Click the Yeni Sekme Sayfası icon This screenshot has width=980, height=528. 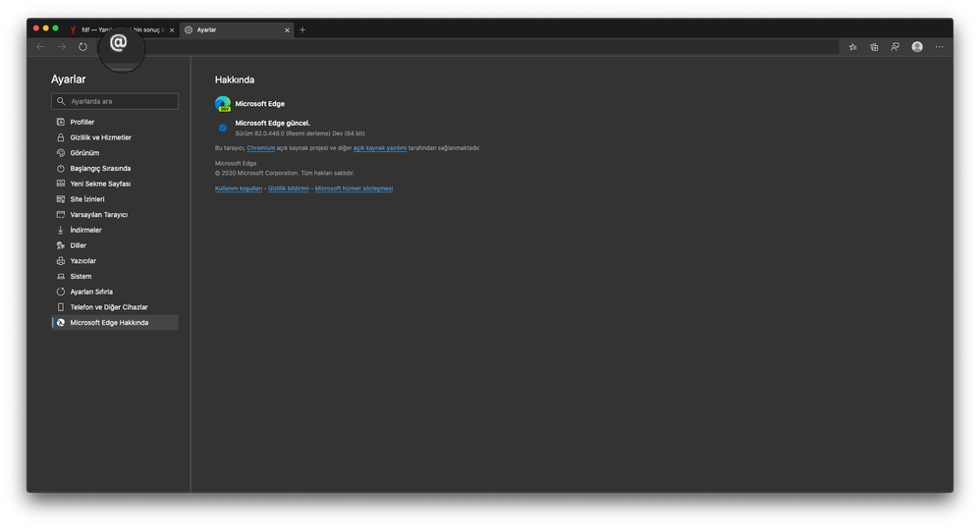(x=61, y=184)
